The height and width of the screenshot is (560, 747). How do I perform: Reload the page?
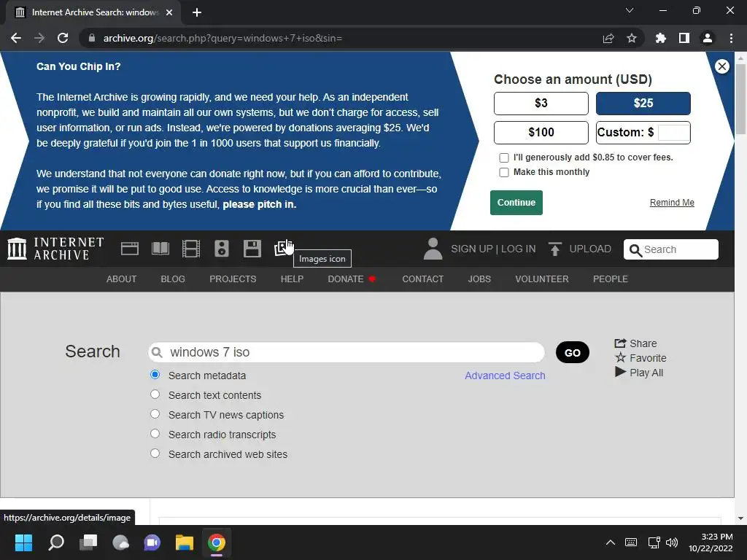pyautogui.click(x=63, y=38)
